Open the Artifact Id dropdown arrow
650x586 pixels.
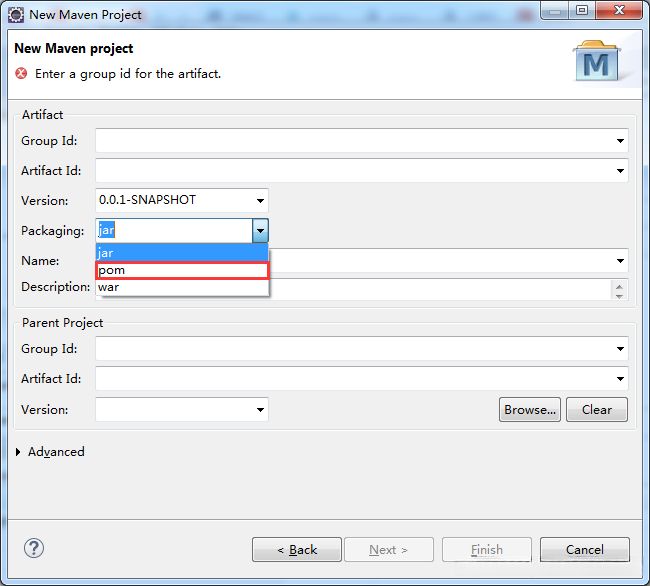(620, 171)
